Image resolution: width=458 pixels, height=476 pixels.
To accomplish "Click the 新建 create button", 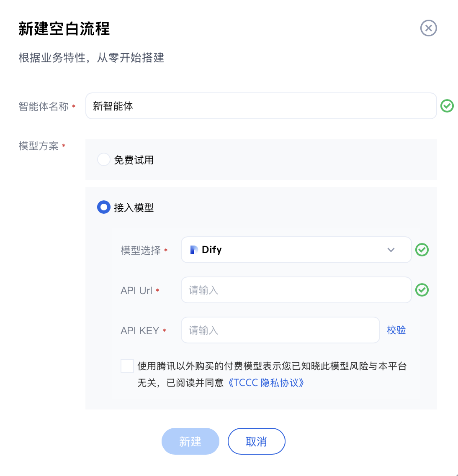I will pyautogui.click(x=190, y=441).
